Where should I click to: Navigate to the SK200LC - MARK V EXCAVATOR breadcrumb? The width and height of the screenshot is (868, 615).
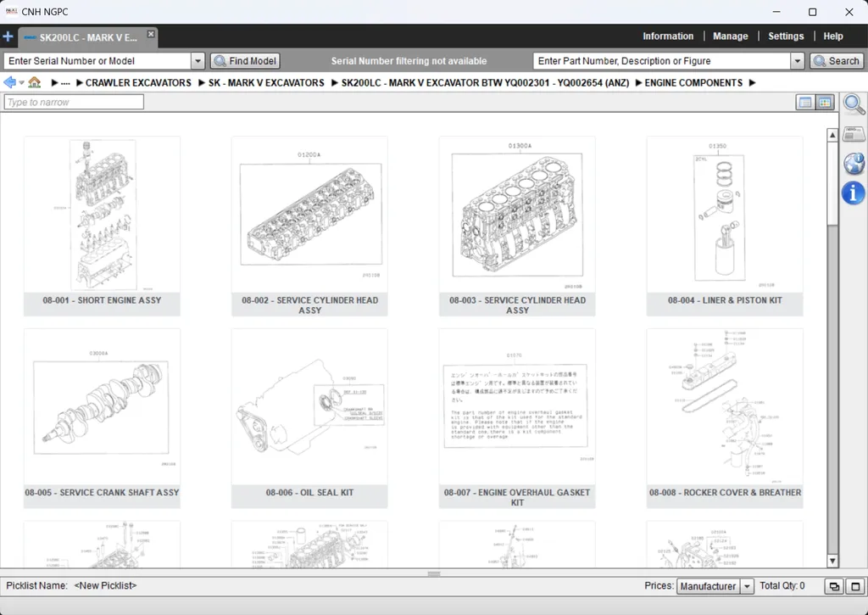click(485, 83)
